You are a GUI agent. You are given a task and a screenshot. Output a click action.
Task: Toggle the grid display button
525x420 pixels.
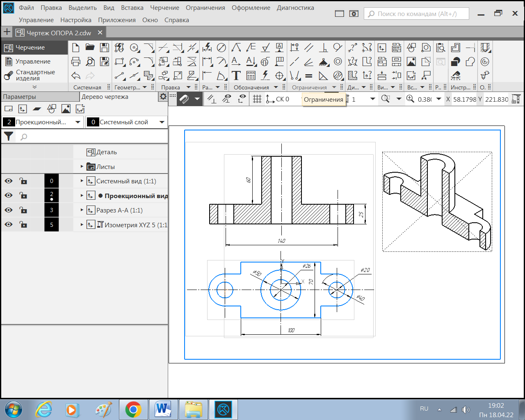click(x=257, y=99)
